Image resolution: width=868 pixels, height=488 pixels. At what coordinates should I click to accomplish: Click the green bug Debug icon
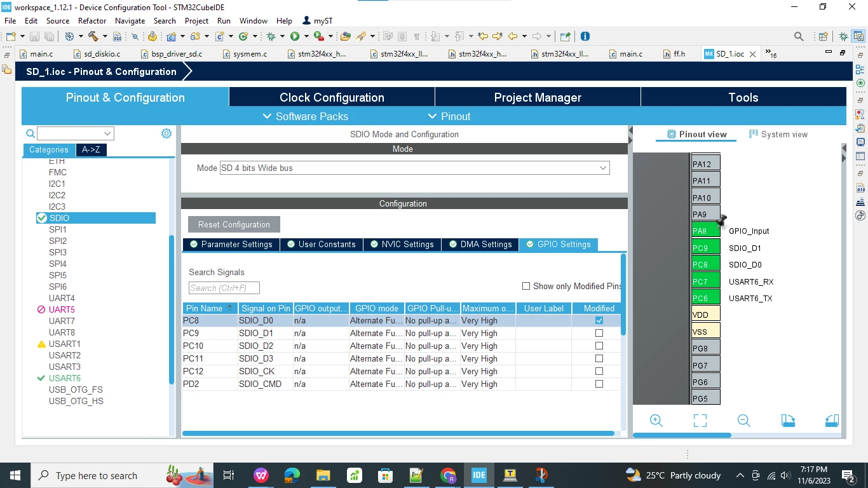click(x=271, y=36)
